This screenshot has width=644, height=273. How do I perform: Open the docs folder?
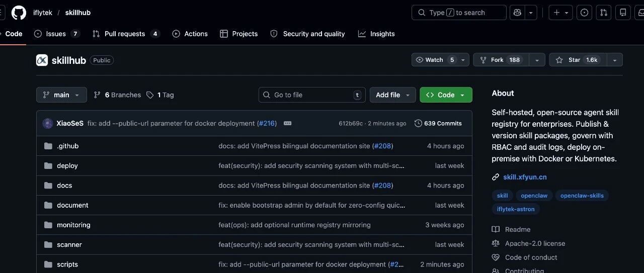point(64,185)
